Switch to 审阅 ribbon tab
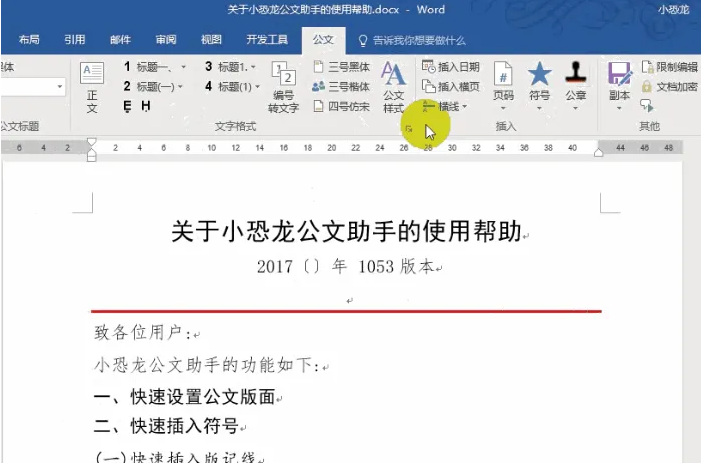 (166, 40)
